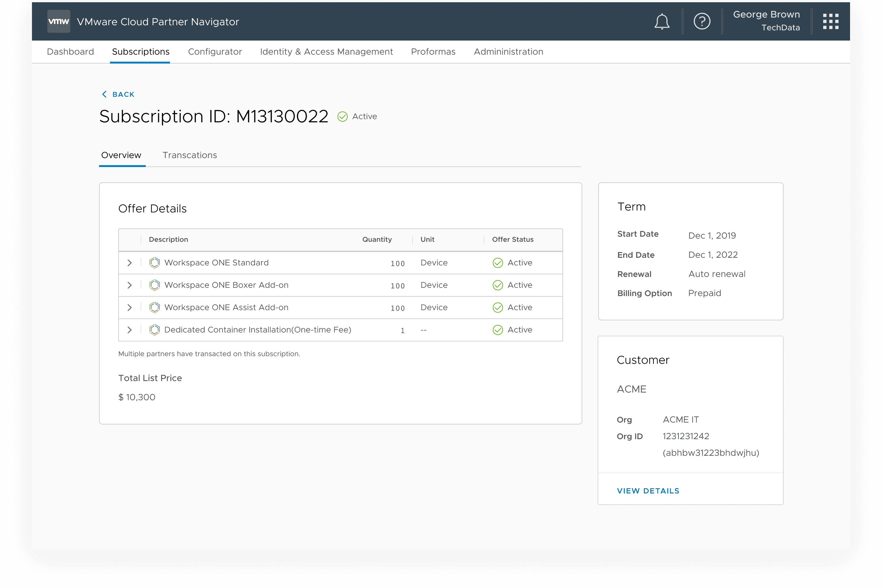
Task: Click the Workspace ONE Boxer Add-on icon
Action: coord(155,285)
